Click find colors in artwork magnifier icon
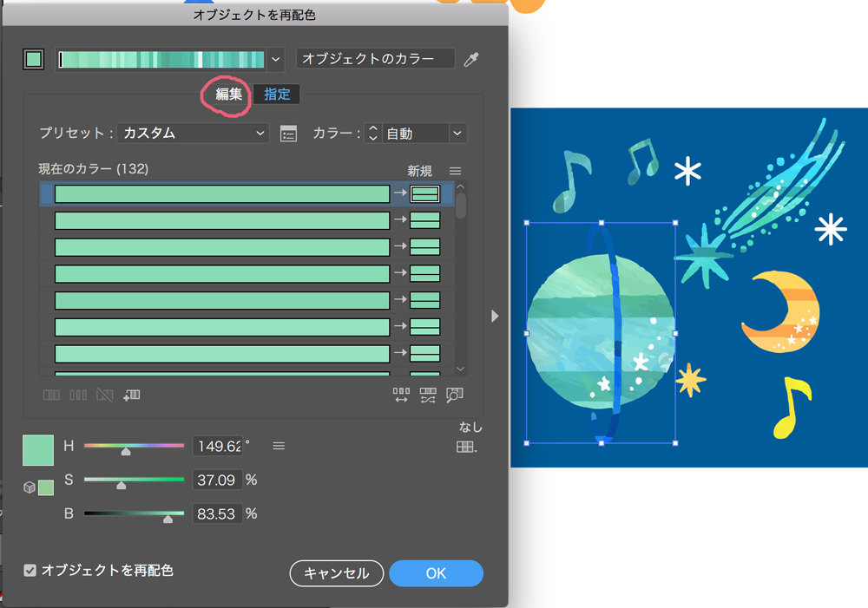The width and height of the screenshot is (868, 608). (455, 395)
